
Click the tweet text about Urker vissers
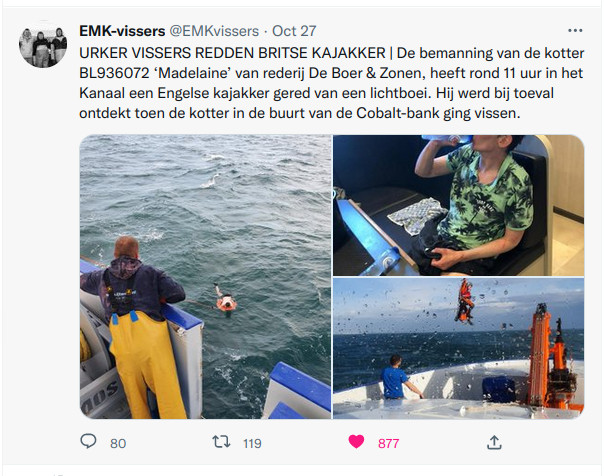coord(332,83)
